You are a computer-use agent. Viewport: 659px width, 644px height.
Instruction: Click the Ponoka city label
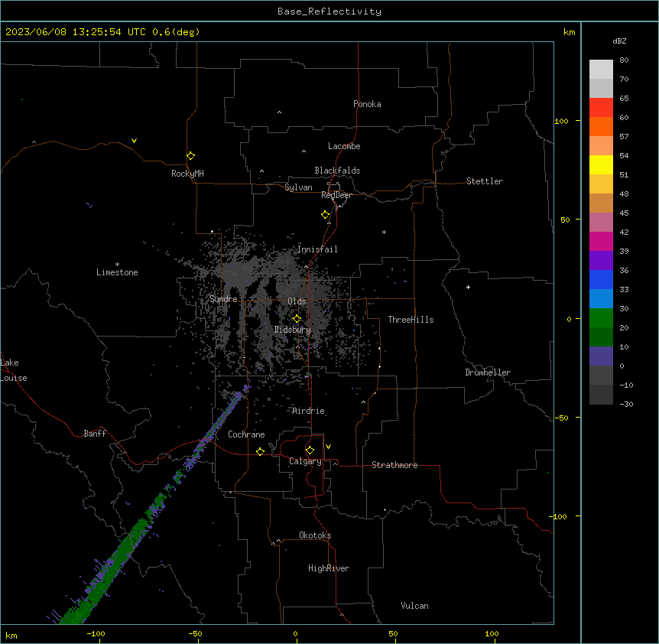pyautogui.click(x=367, y=104)
